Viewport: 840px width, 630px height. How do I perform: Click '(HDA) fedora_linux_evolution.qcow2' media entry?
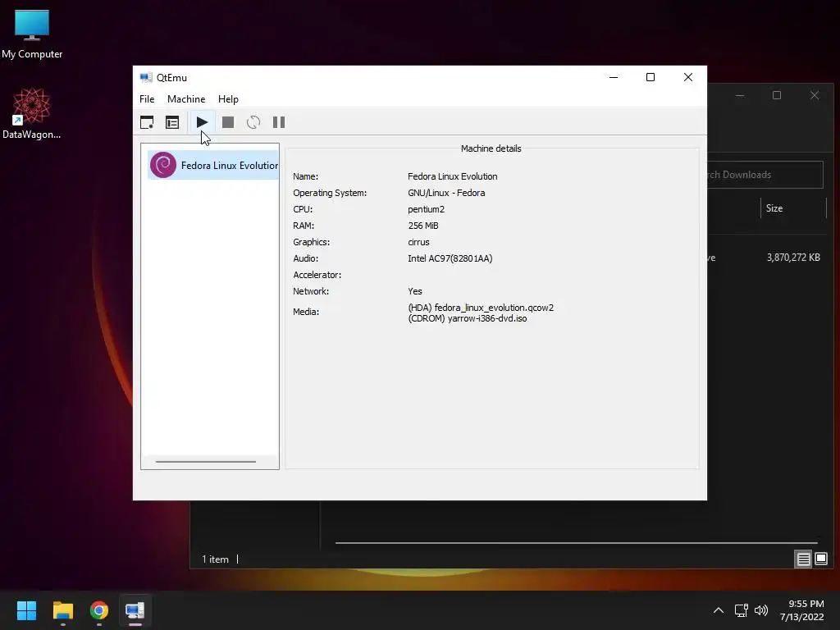coord(481,308)
